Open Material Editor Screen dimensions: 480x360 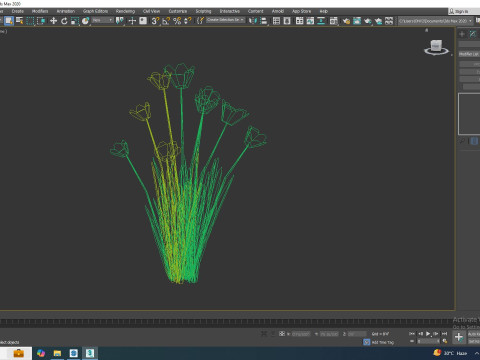coord(333,21)
